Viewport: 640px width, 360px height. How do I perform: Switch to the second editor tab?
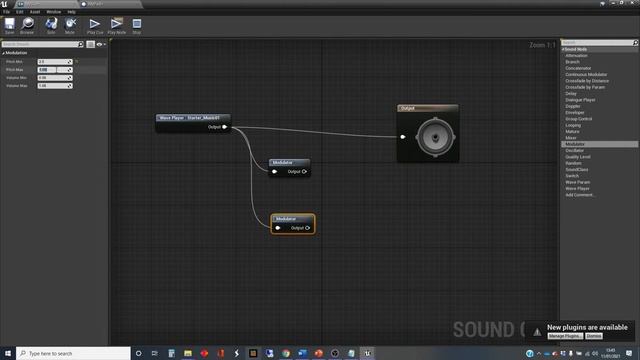109,4
